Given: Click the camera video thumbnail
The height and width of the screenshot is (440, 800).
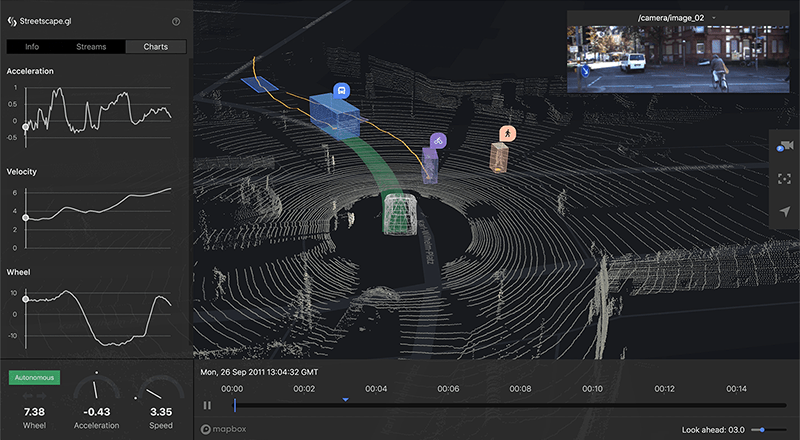Looking at the screenshot, I should tap(678, 59).
